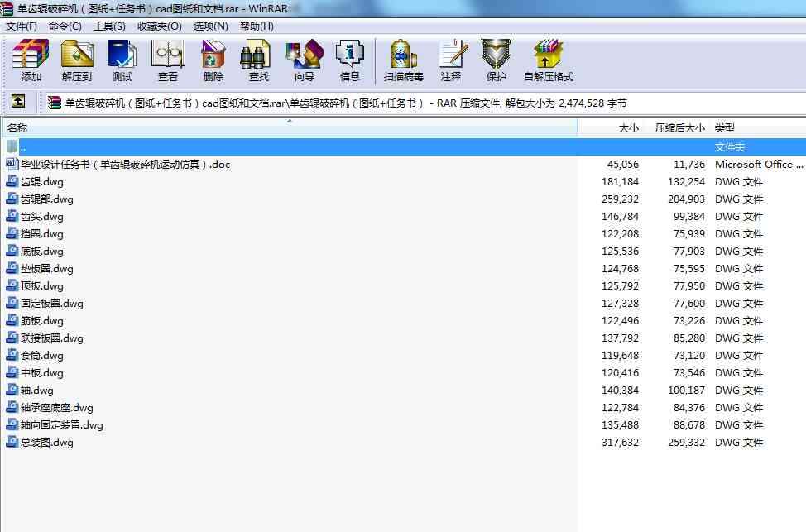Open the 查看 (View) tool
The height and width of the screenshot is (532, 806).
coord(168,60)
